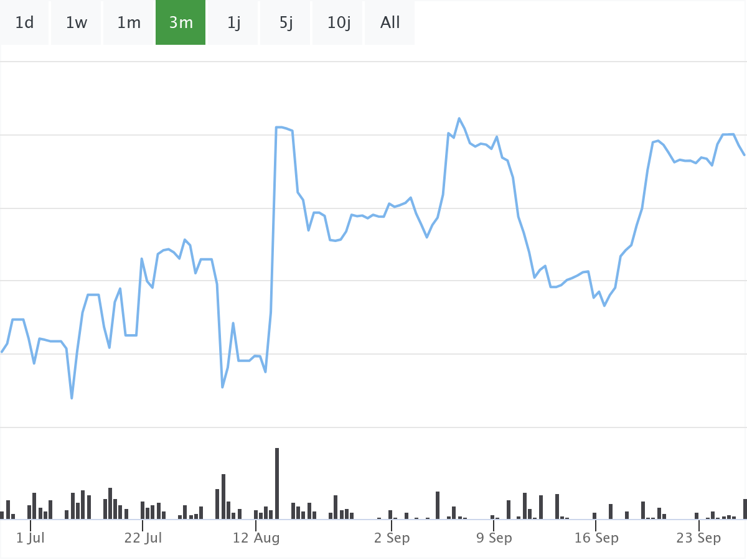Switch chart to 1w range
Screen dimensions: 747x560
[x=77, y=23]
